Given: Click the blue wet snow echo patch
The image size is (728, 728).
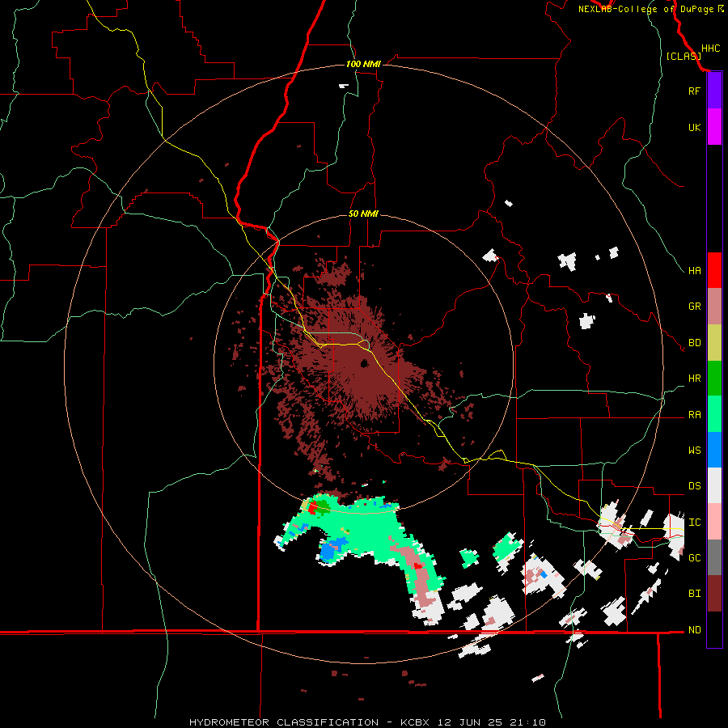Looking at the screenshot, I should pyautogui.click(x=332, y=550).
